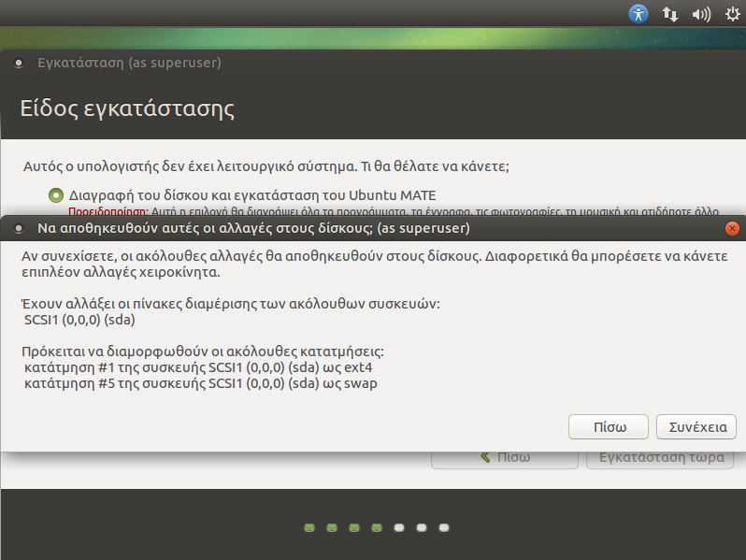
Task: Click the network connection indicator icon
Action: (x=670, y=14)
